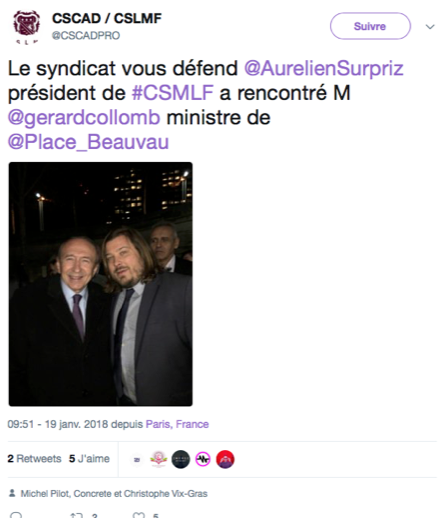
Task: View the 2 Retweets list
Action: 34,459
